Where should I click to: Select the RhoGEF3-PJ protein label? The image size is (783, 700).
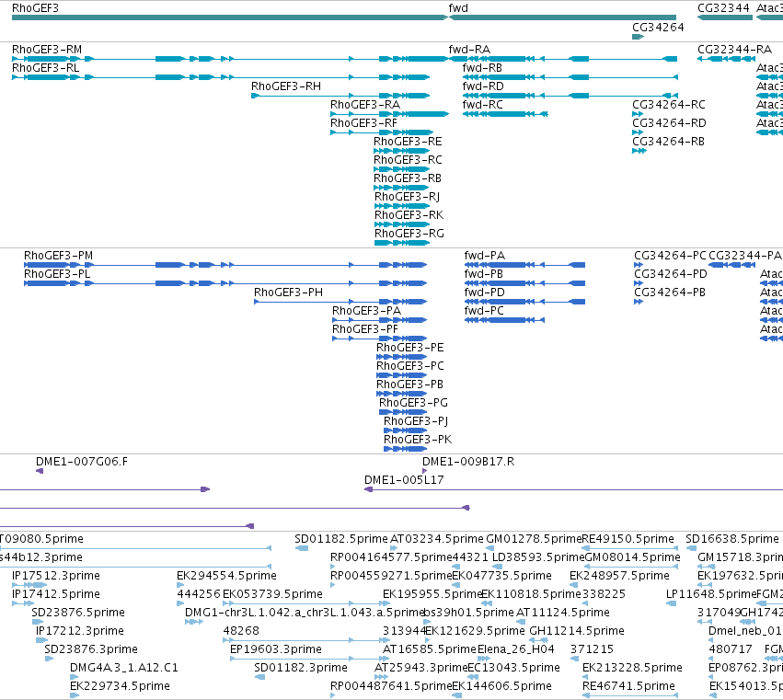click(416, 421)
